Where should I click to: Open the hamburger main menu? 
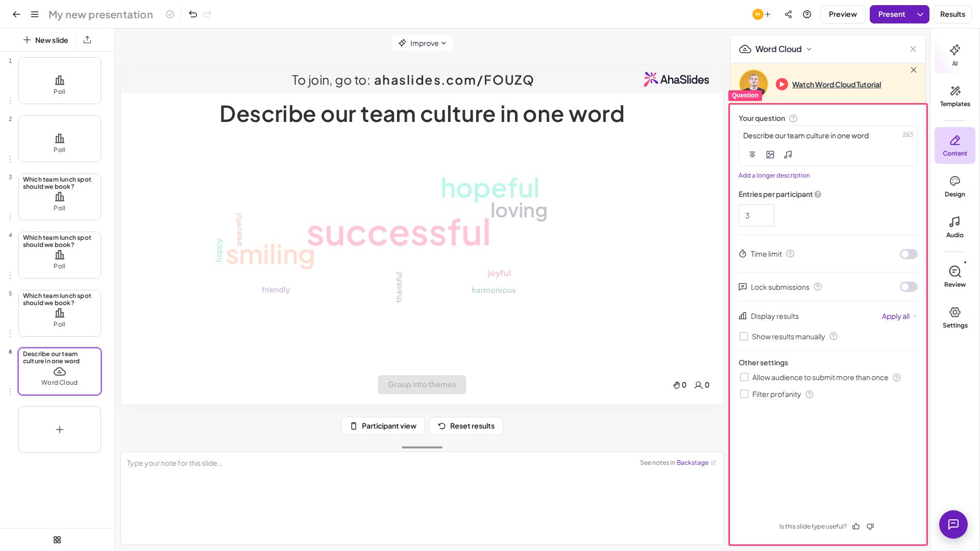[35, 14]
